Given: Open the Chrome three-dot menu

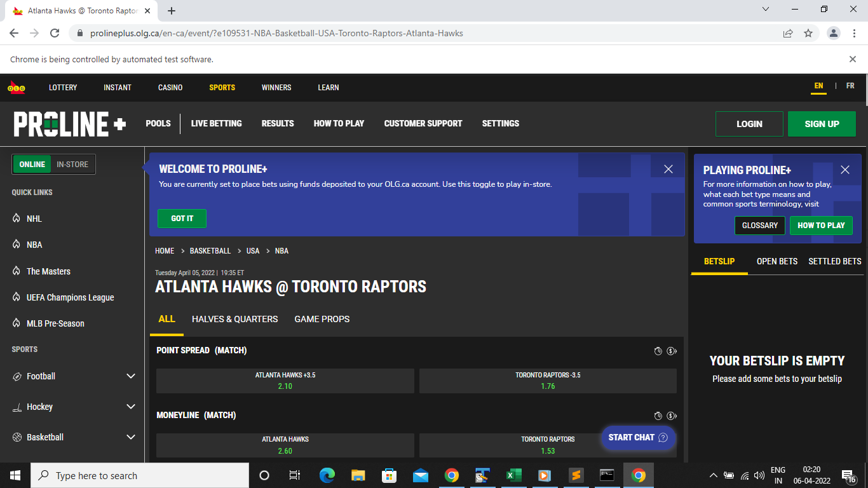Looking at the screenshot, I should pyautogui.click(x=854, y=33).
